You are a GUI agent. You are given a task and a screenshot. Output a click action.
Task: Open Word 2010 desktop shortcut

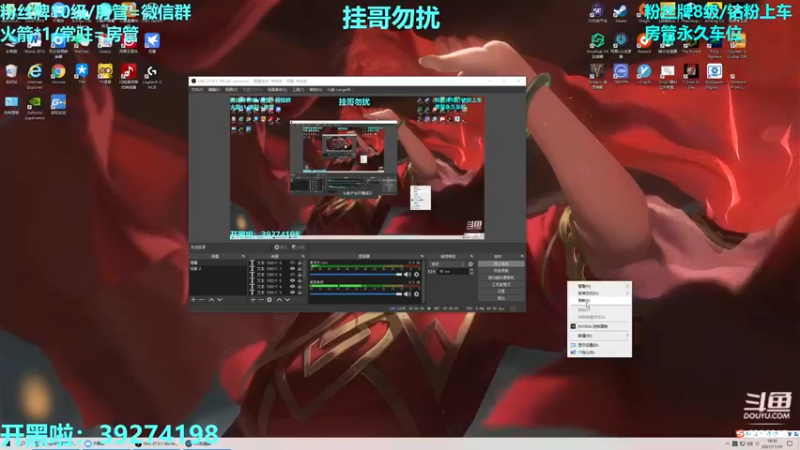(35, 44)
